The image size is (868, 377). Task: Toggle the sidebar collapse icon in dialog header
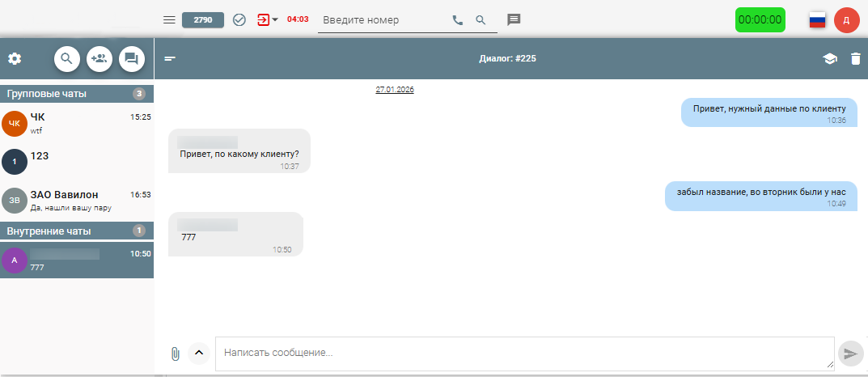170,58
